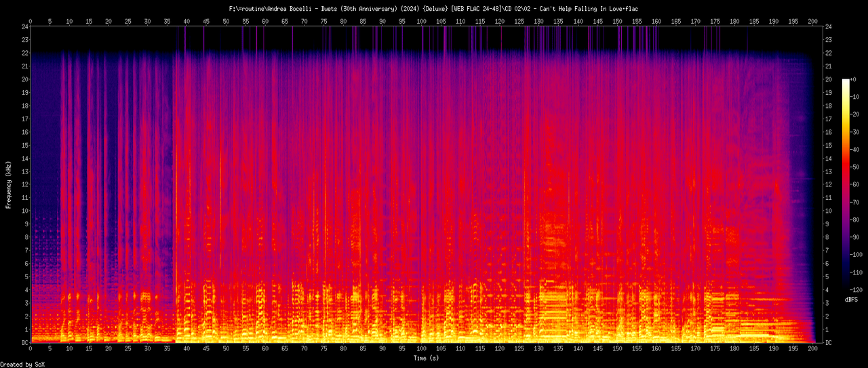Click the '5' tick on the right frequency axis
Image resolution: width=868 pixels, height=368 pixels.
[828, 277]
